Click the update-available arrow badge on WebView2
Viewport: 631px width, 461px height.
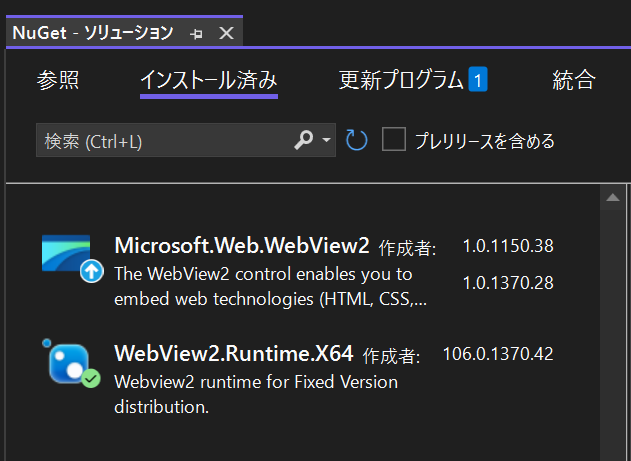point(91,271)
